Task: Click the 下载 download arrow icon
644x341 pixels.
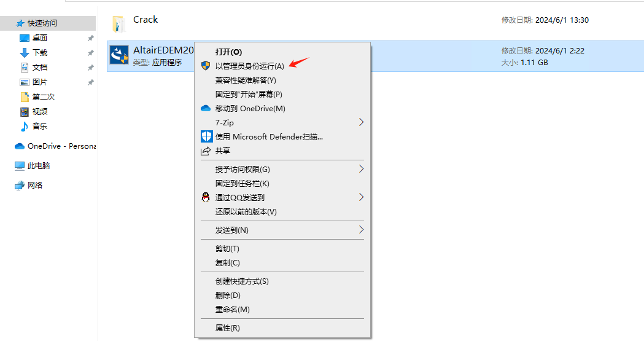Action: coord(25,53)
